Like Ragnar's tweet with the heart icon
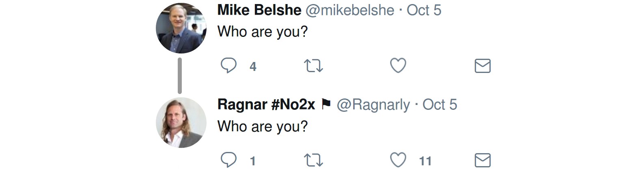This screenshot has height=171, width=644. click(398, 160)
